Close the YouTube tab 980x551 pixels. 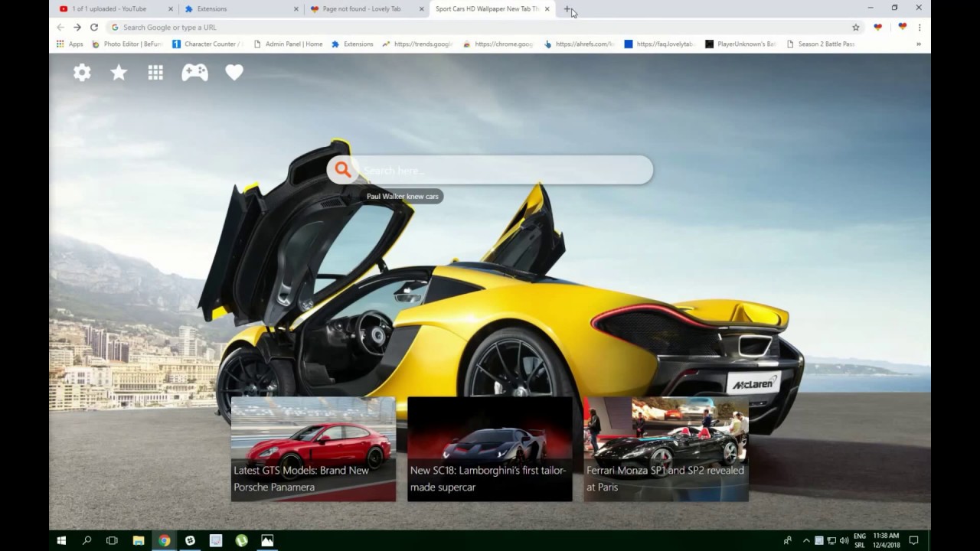pyautogui.click(x=171, y=9)
